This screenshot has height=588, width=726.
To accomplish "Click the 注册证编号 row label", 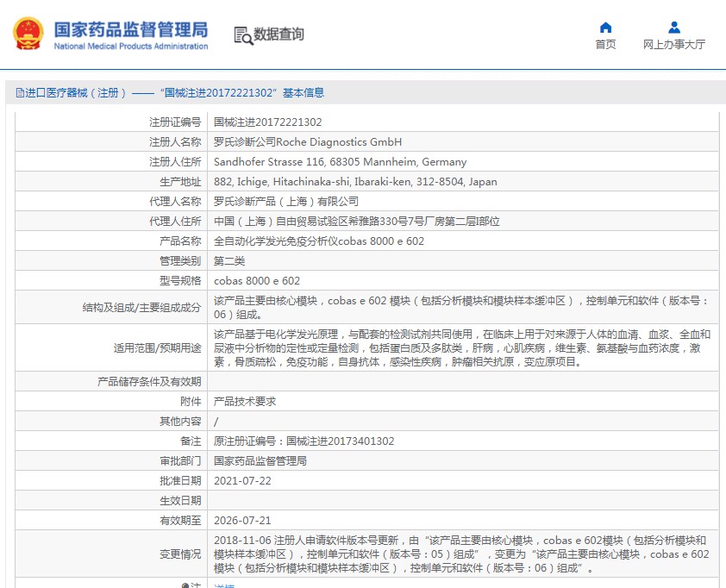I will click(175, 122).
